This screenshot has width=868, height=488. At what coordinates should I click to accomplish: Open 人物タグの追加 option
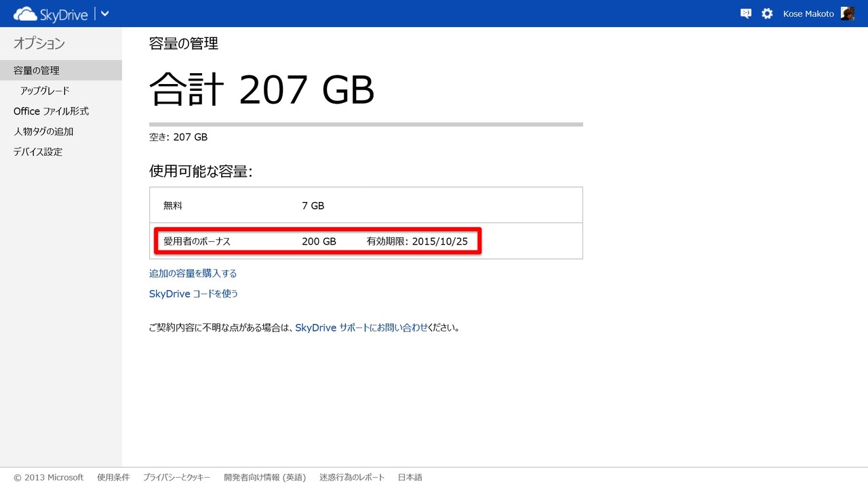tap(43, 131)
